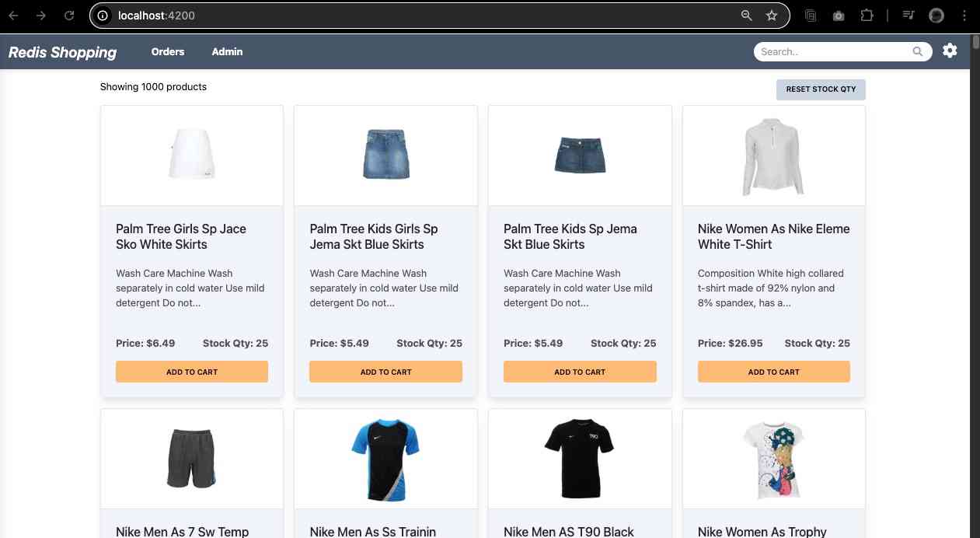Add Palm Tree White Skirts to cart

click(192, 372)
